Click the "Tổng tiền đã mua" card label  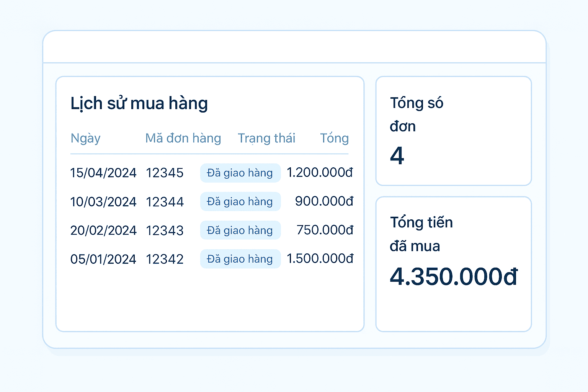point(421,234)
